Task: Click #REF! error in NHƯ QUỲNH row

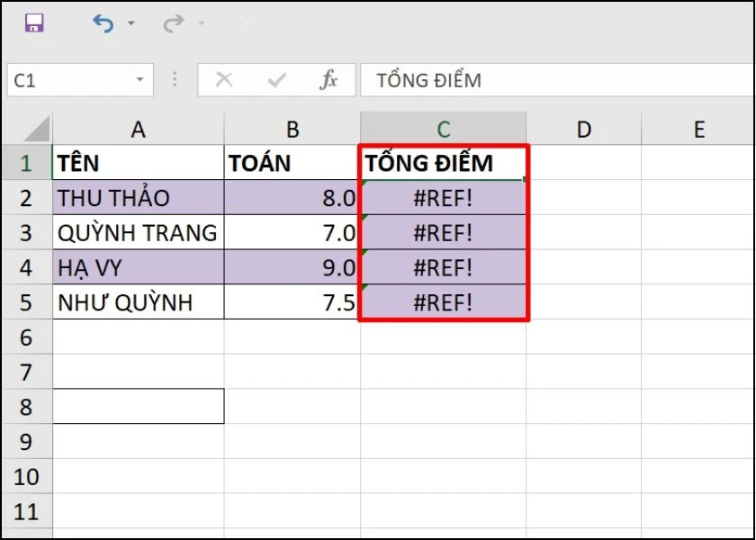Action: coord(443,302)
